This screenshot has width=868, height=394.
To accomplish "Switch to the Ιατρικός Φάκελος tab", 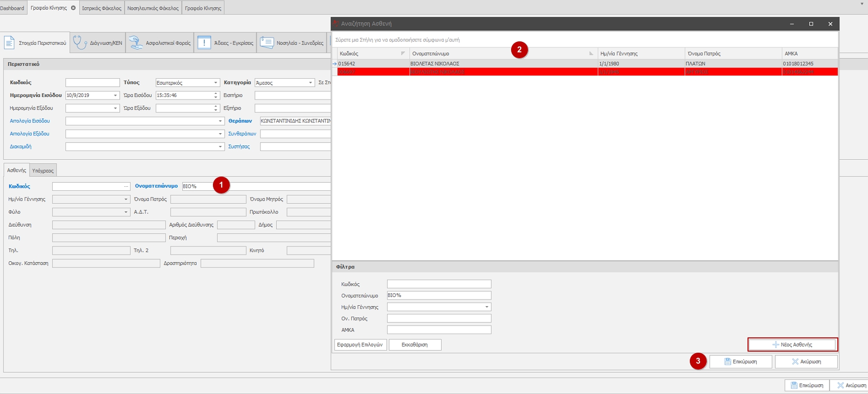I will tap(102, 8).
